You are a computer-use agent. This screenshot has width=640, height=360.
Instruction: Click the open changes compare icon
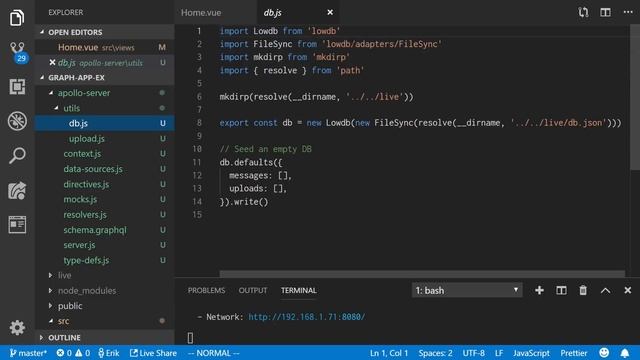[x=583, y=12]
